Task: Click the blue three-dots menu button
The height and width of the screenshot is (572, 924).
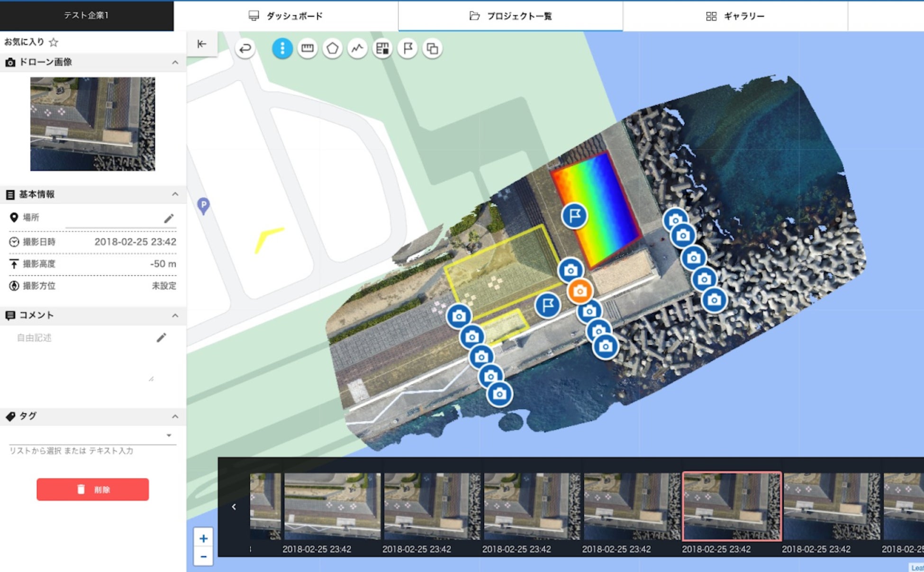Action: point(282,48)
